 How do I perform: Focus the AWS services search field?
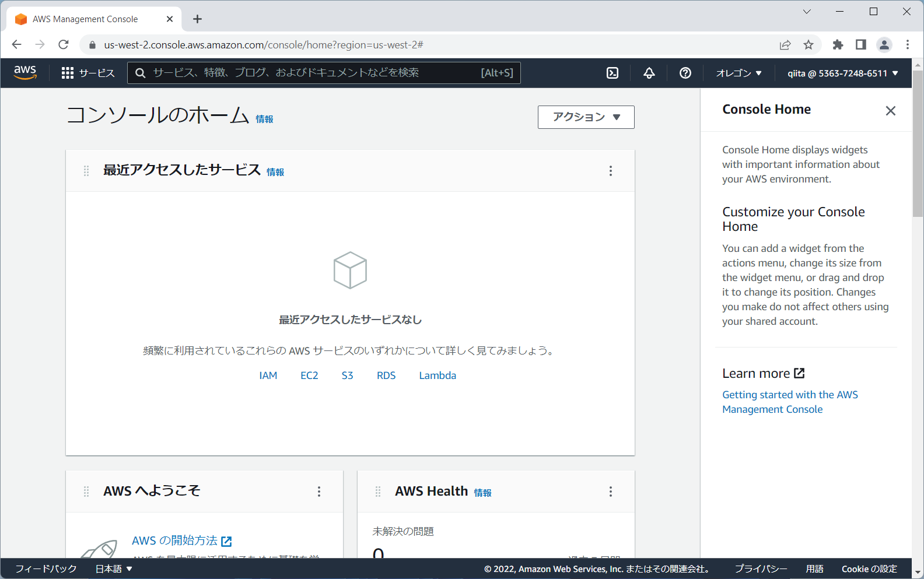pyautogui.click(x=315, y=73)
